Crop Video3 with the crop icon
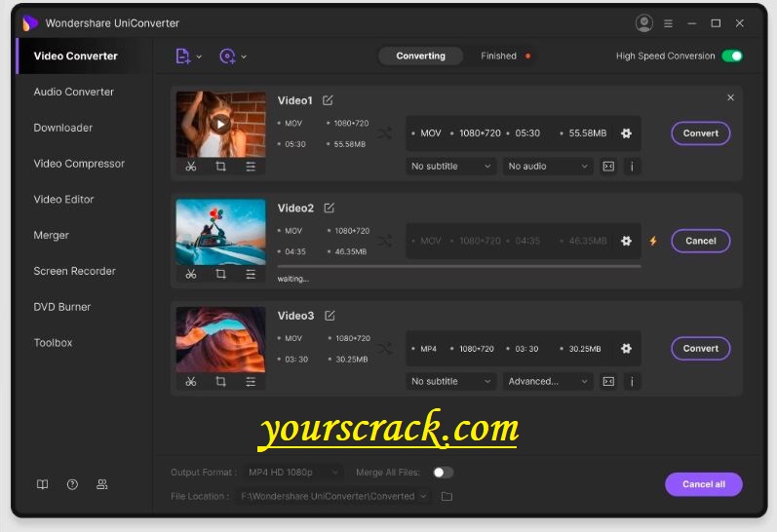The image size is (777, 532). coord(221,381)
